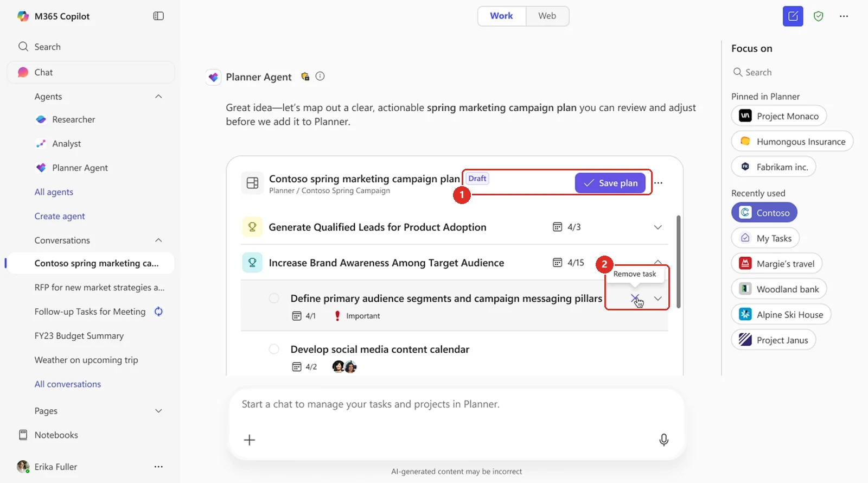The image size is (868, 483).
Task: Start a new chat with compose icon
Action: (793, 16)
